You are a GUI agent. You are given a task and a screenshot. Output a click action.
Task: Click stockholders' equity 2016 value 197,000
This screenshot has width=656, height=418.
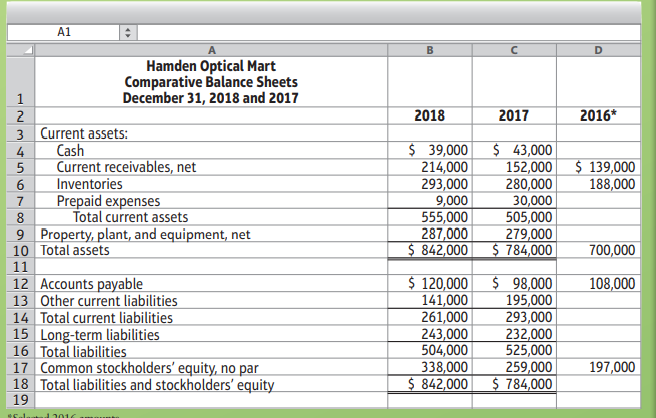point(598,367)
